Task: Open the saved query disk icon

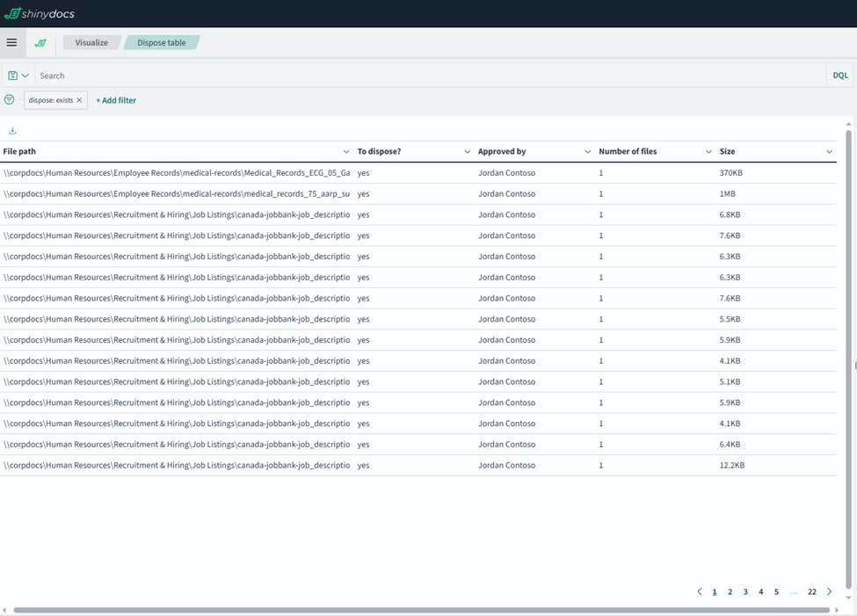Action: coord(13,76)
